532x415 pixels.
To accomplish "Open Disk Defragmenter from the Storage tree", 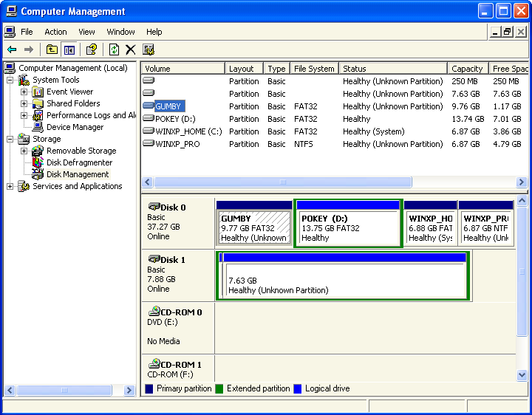I will (x=79, y=162).
